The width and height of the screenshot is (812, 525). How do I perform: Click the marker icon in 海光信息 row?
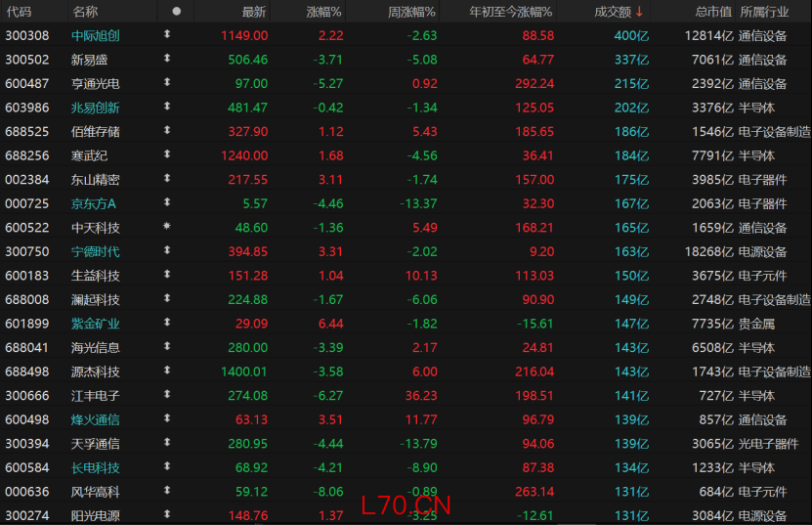click(x=167, y=346)
